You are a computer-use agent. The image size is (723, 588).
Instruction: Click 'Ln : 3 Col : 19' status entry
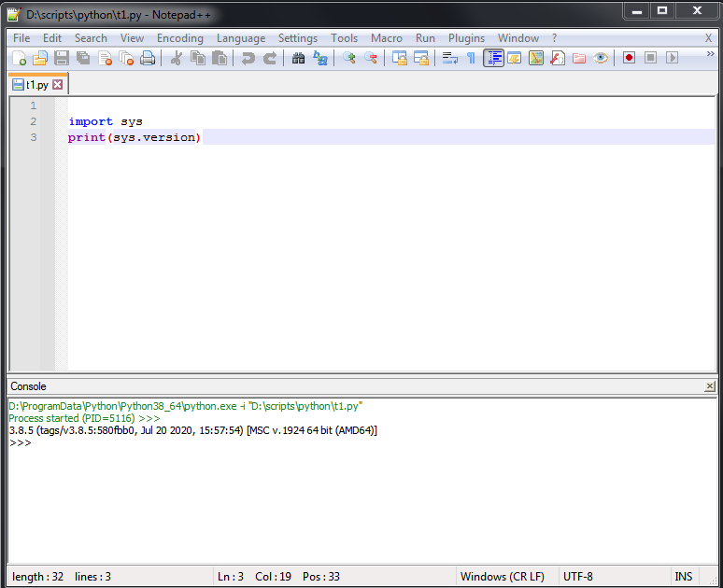click(x=254, y=577)
